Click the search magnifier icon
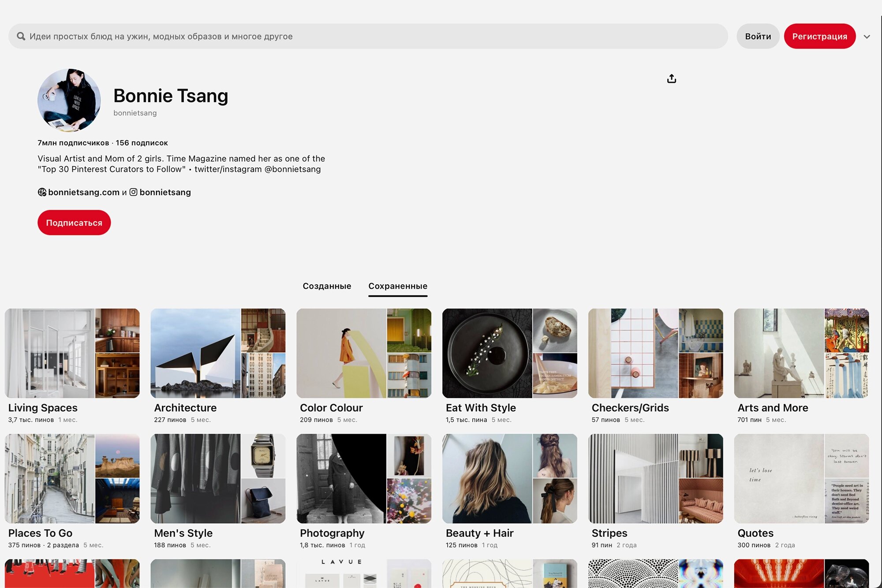 (21, 36)
